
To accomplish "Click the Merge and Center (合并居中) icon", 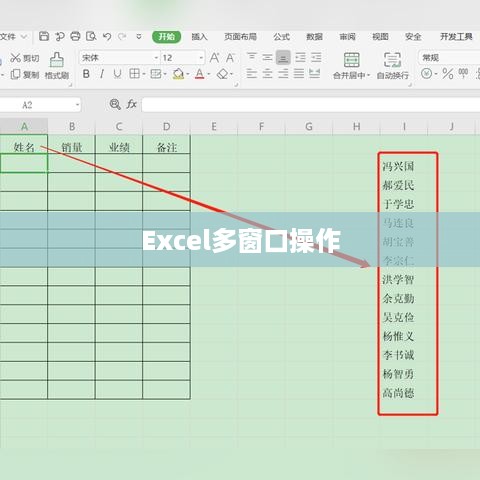I will pyautogui.click(x=351, y=60).
